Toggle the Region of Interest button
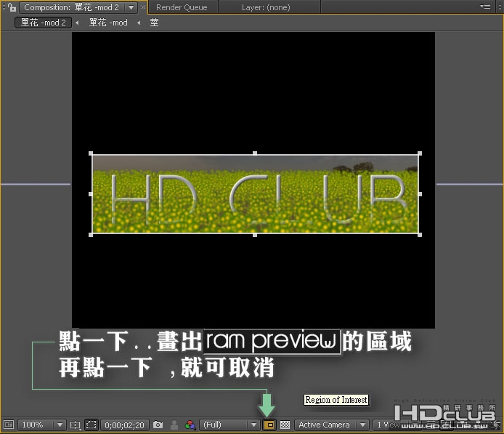This screenshot has height=434, width=504. click(x=269, y=425)
